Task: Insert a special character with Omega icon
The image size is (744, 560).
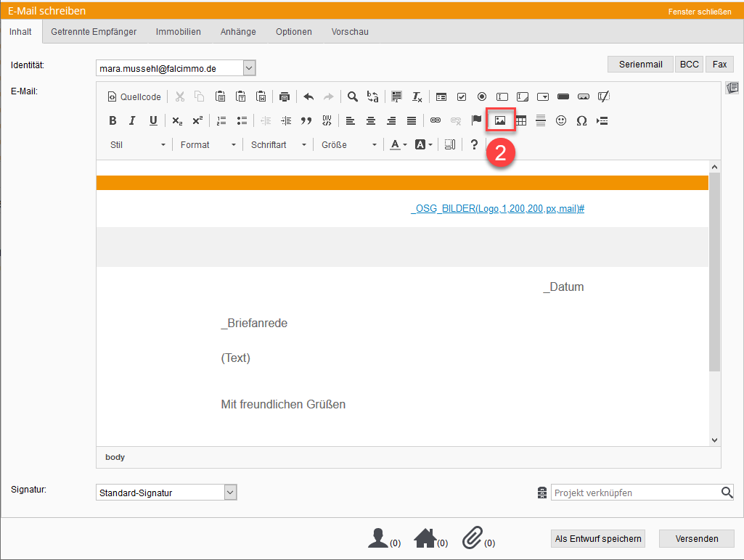Action: tap(581, 121)
